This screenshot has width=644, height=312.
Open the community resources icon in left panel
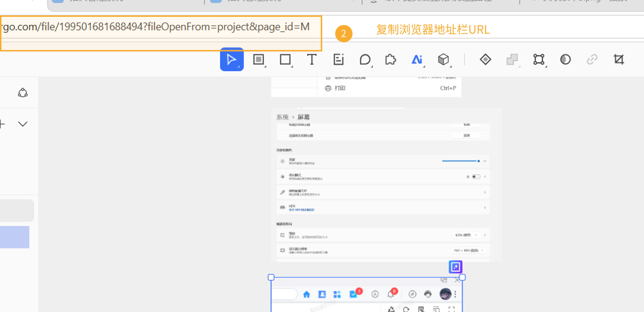pos(23,93)
